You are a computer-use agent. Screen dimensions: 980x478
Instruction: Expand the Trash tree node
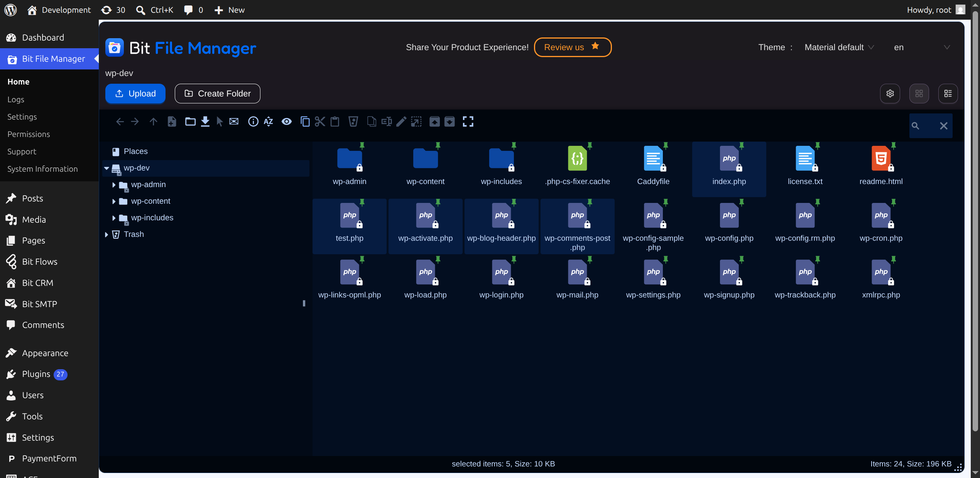106,235
